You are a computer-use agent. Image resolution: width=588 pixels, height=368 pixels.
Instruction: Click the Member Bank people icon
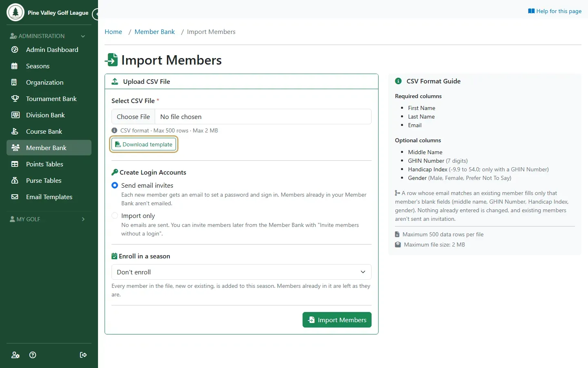pos(16,148)
